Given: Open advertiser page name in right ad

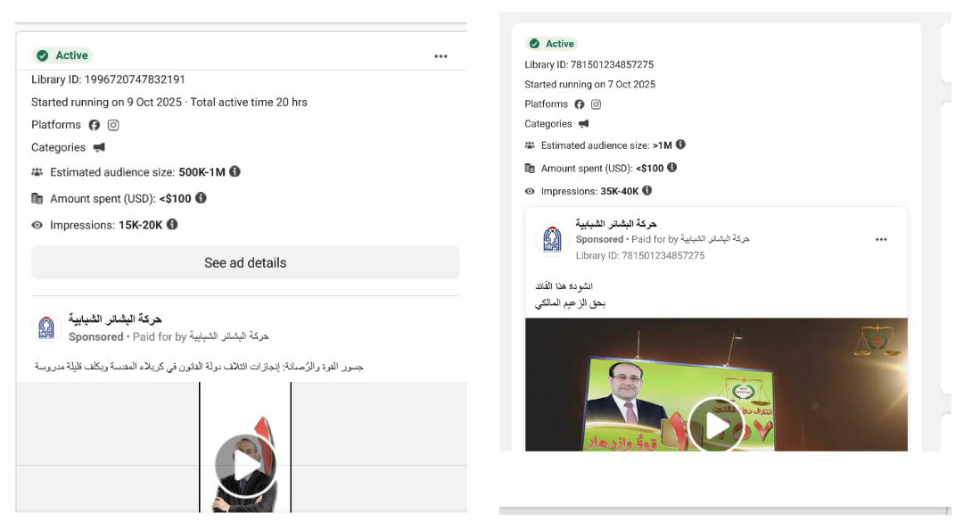Looking at the screenshot, I should click(616, 223).
